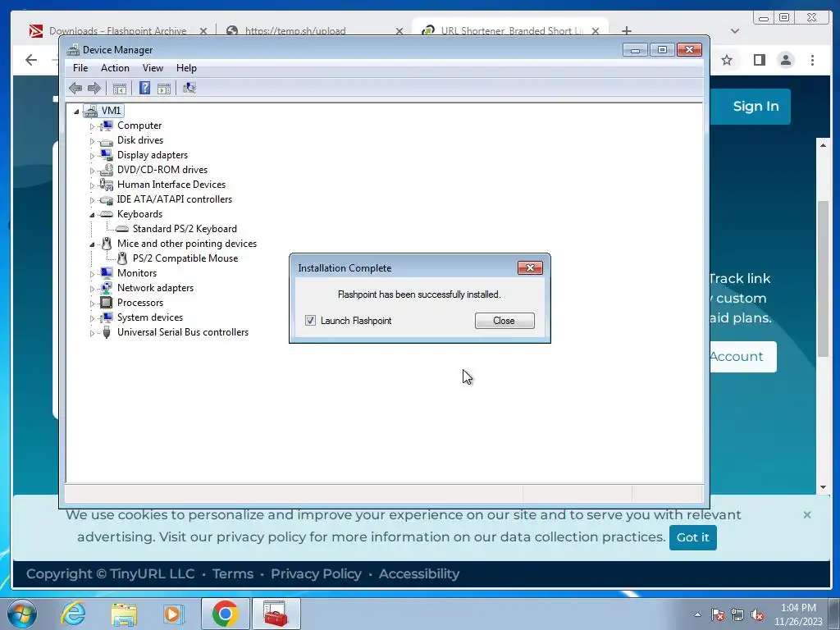Image resolution: width=840 pixels, height=630 pixels.
Task: Expand the Computer tree node
Action: pos(92,126)
